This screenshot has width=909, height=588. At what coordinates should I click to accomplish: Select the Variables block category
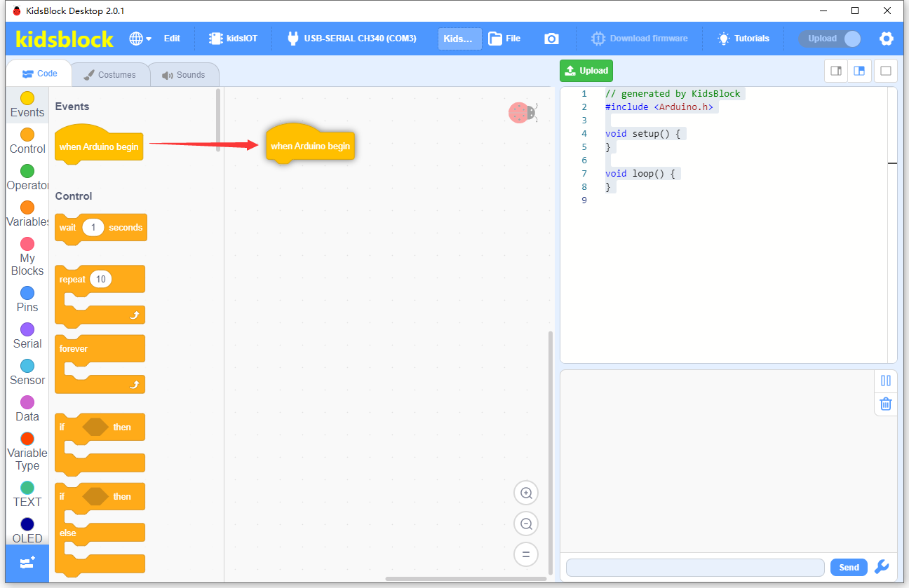27,214
